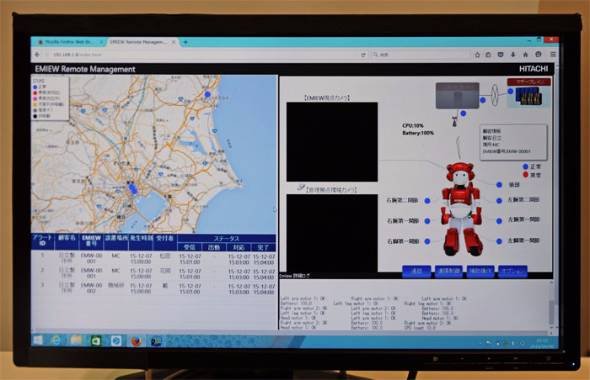
Task: Click the オプション button below the robot
Action: coord(512,271)
